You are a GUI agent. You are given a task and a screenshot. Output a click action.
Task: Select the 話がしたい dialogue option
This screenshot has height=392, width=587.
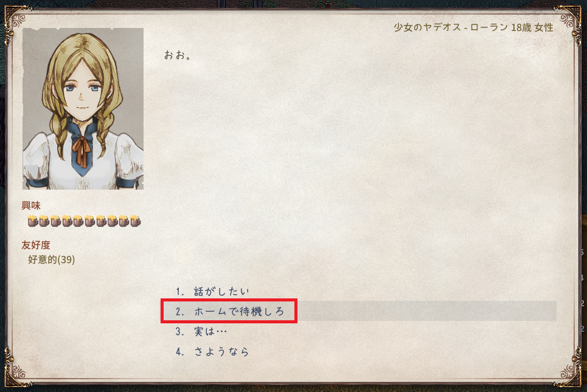click(x=212, y=291)
